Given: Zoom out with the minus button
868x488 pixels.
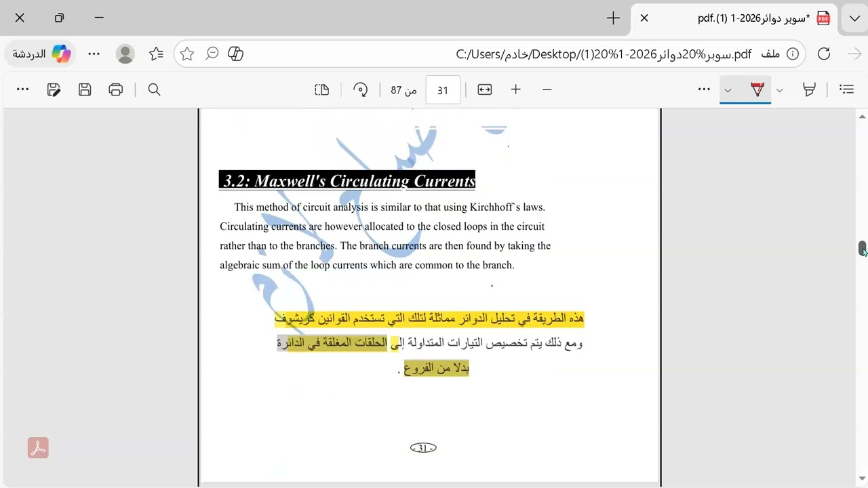Looking at the screenshot, I should pos(547,89).
